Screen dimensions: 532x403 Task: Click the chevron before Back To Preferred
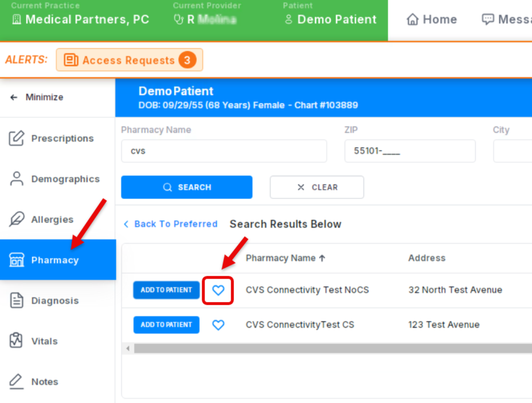126,224
